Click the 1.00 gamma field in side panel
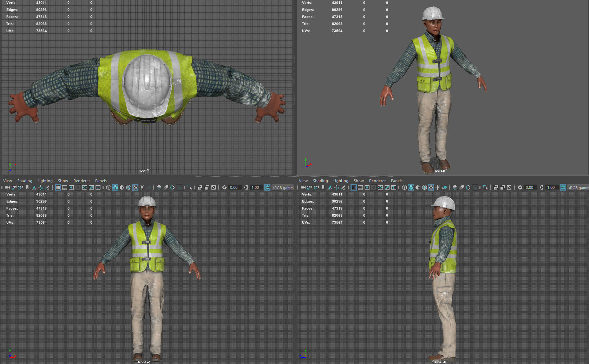Viewport: 589px width, 364px height. [x=552, y=187]
